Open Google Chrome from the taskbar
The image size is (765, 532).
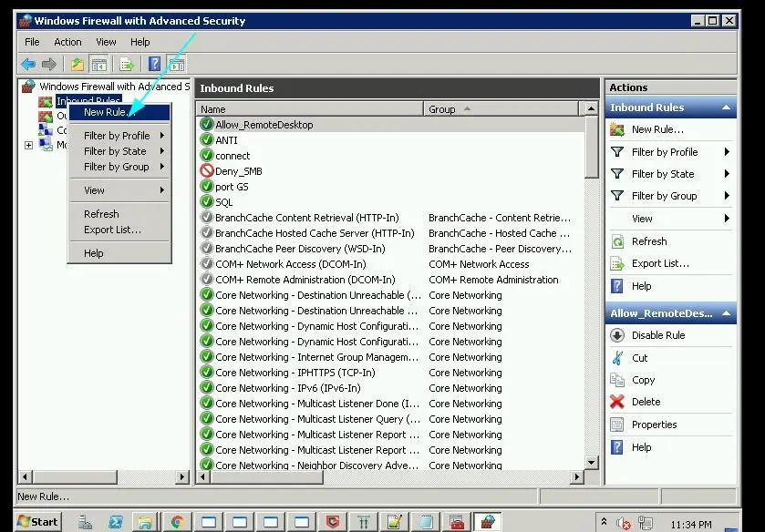tap(177, 522)
